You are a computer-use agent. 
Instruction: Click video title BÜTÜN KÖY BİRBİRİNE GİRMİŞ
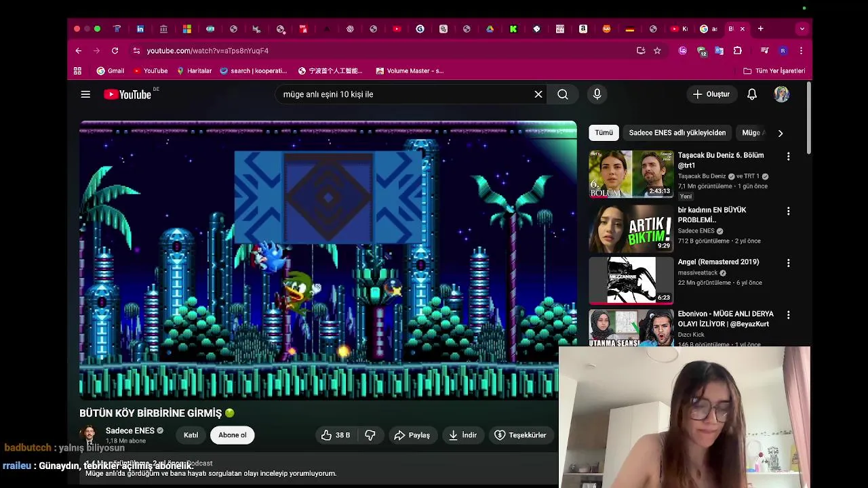pos(157,413)
